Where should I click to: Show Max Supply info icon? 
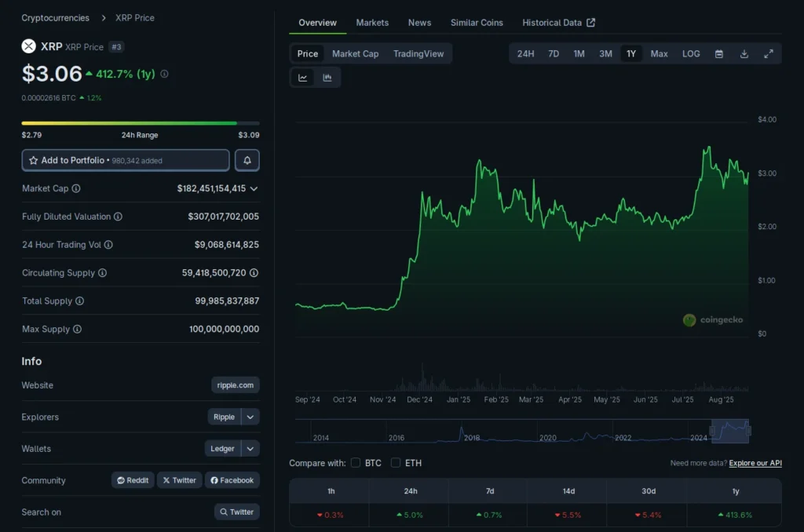click(x=77, y=329)
